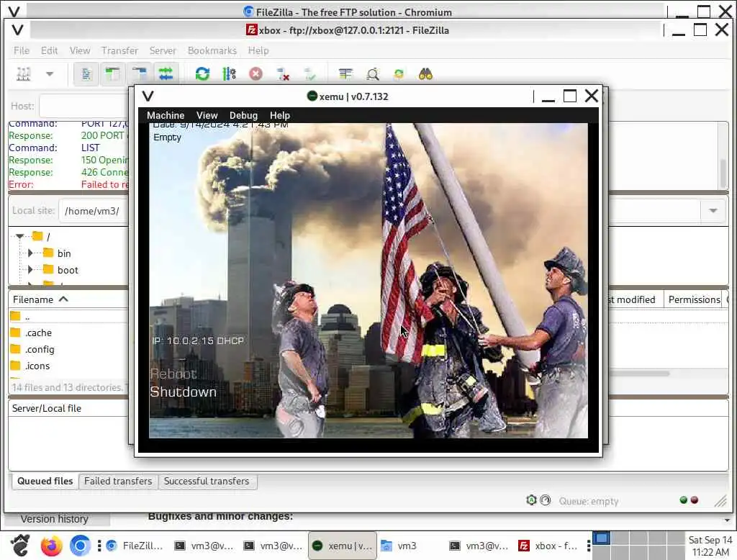Toggle synchronized browsing icon
The image size is (737, 560).
(399, 74)
